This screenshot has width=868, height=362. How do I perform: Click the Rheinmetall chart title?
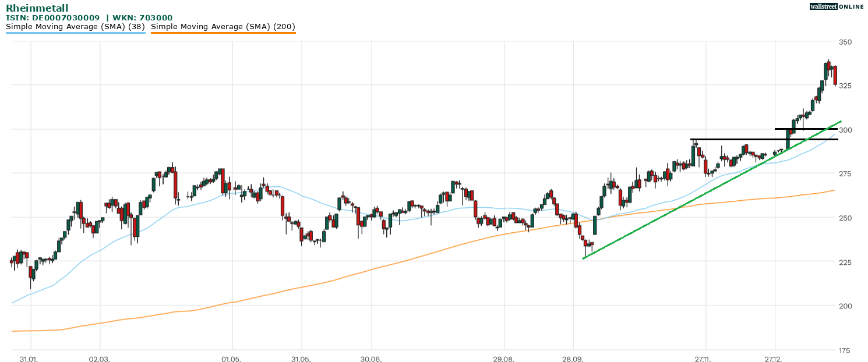(37, 8)
